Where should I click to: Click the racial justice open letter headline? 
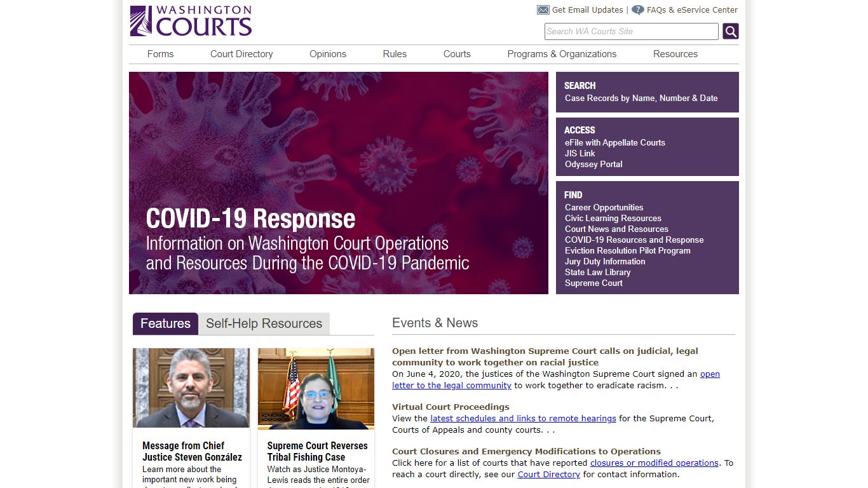545,356
